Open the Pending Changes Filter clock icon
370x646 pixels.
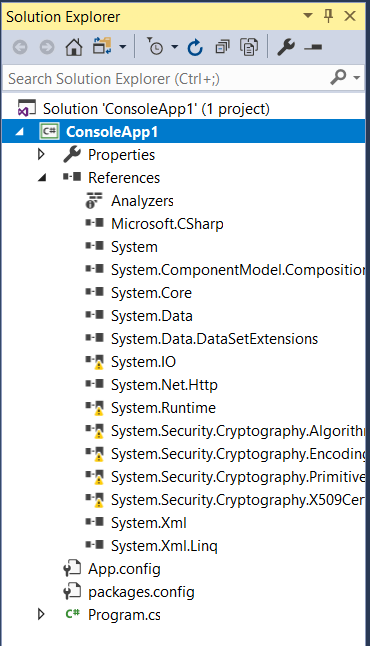pyautogui.click(x=155, y=47)
